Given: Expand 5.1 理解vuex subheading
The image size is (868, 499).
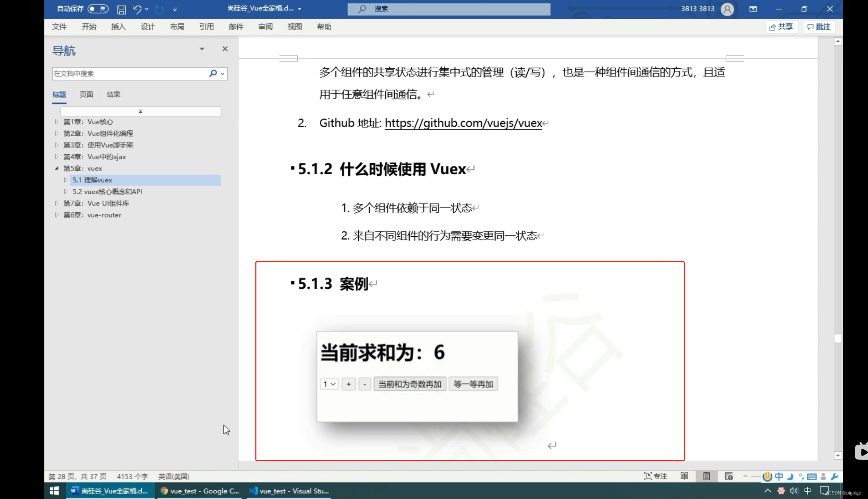Looking at the screenshot, I should [65, 180].
